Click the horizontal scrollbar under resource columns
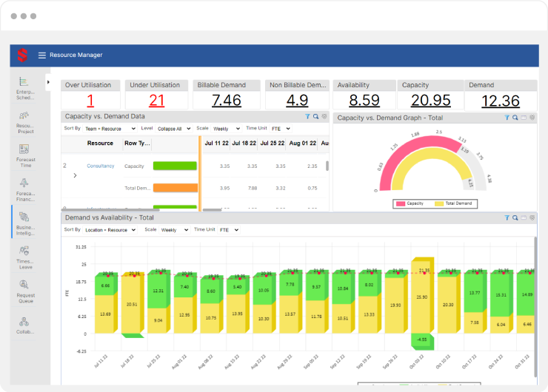The image size is (548, 392). (x=110, y=210)
